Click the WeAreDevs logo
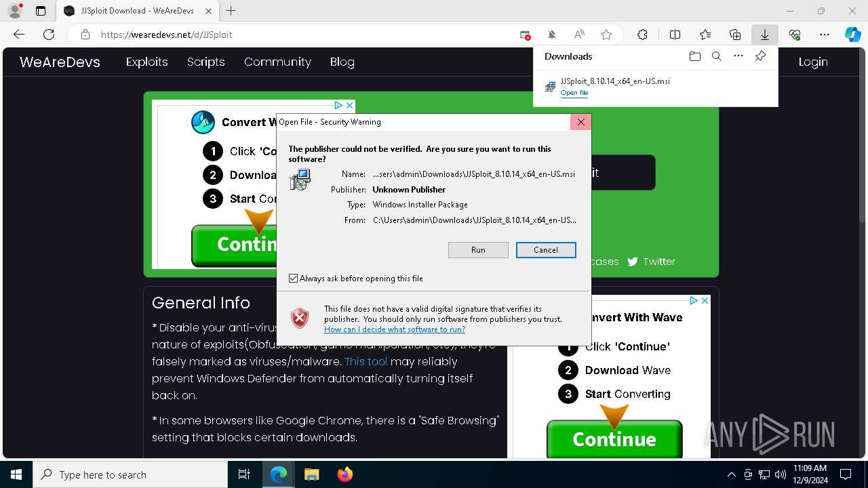 point(60,62)
